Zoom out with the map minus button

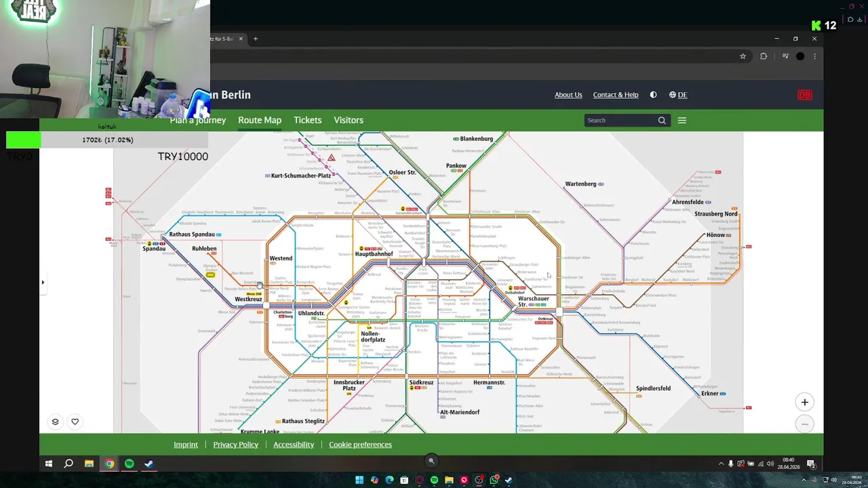pyautogui.click(x=804, y=424)
